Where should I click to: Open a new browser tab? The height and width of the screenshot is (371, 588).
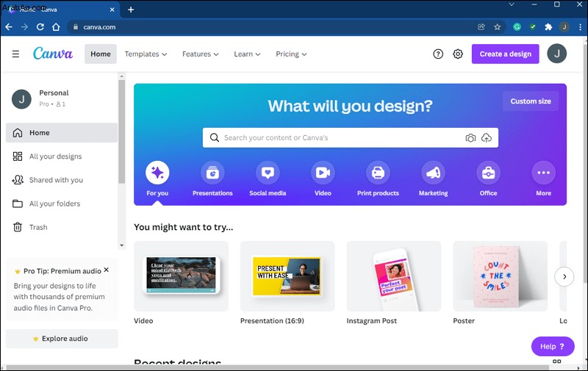tap(131, 10)
